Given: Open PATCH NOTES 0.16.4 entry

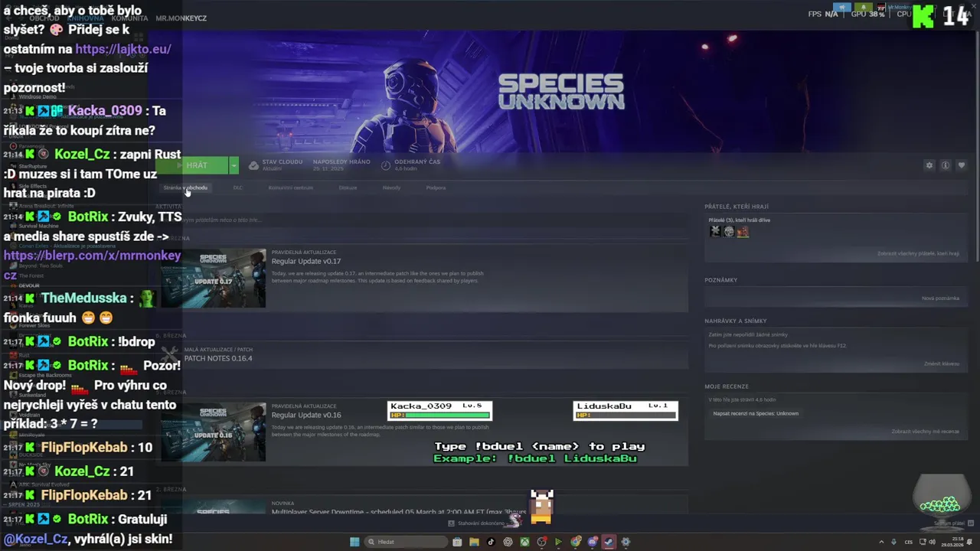Looking at the screenshot, I should point(217,358).
